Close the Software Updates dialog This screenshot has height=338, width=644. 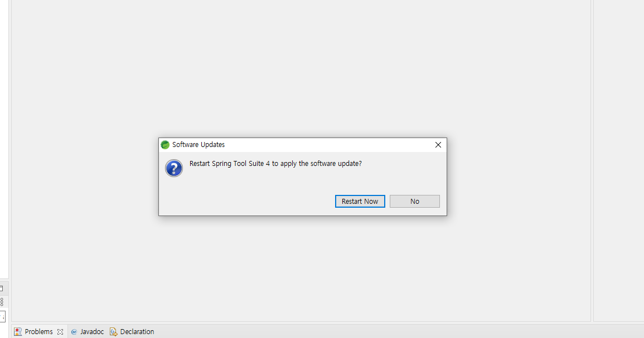438,145
